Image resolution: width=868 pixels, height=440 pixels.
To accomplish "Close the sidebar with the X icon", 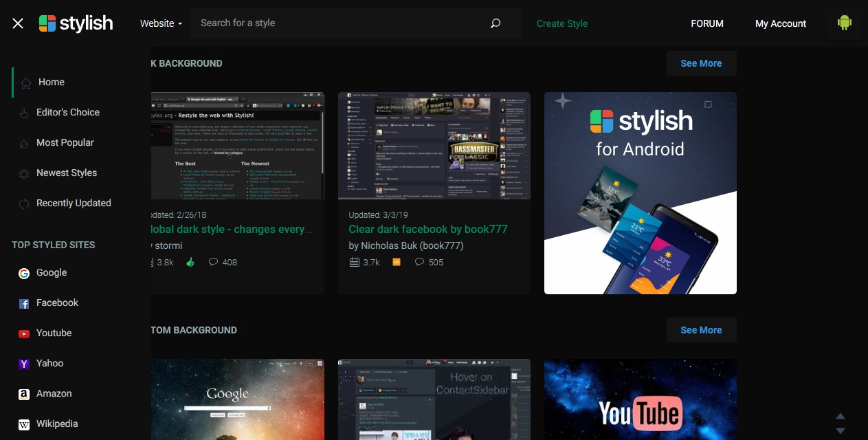I will 18,23.
